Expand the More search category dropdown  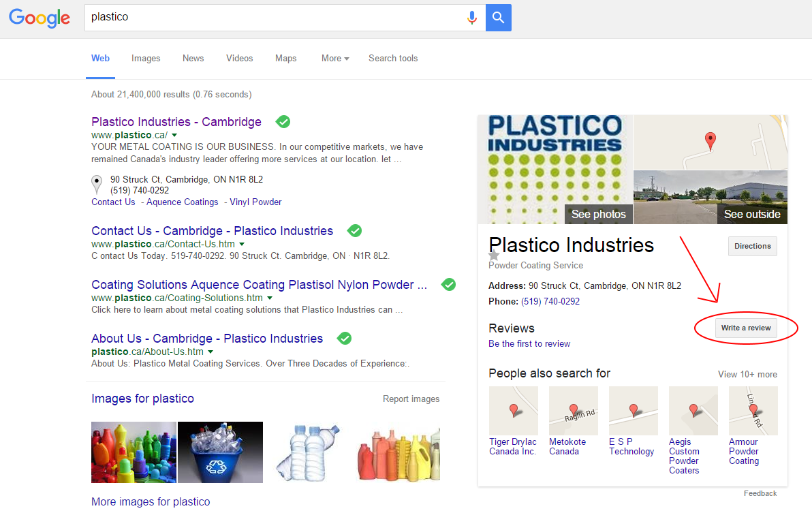click(x=334, y=59)
